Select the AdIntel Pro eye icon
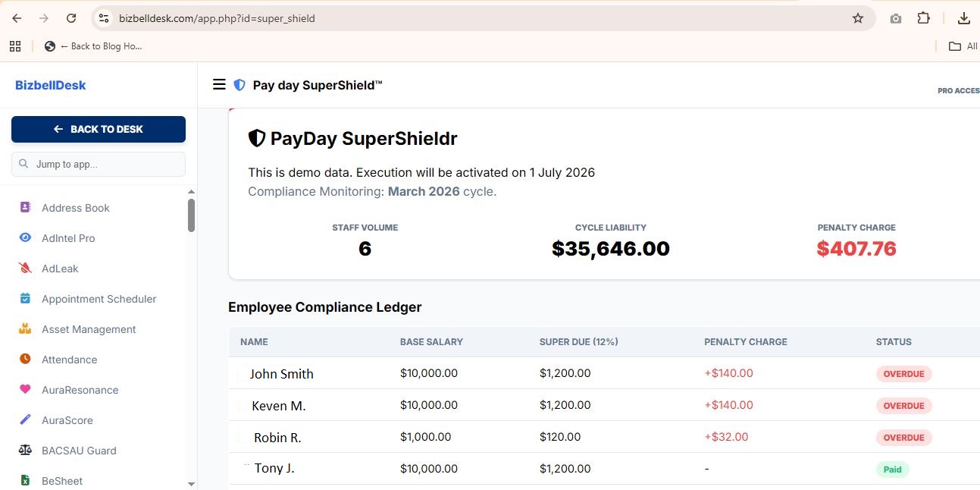The height and width of the screenshot is (490, 980). coord(24,237)
